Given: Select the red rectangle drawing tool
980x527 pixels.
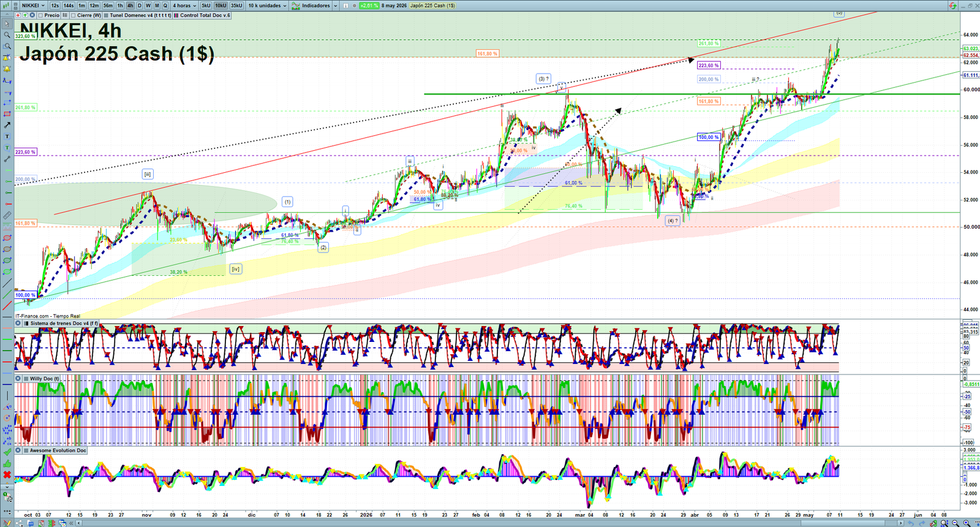Looking at the screenshot, I should pyautogui.click(x=7, y=113).
